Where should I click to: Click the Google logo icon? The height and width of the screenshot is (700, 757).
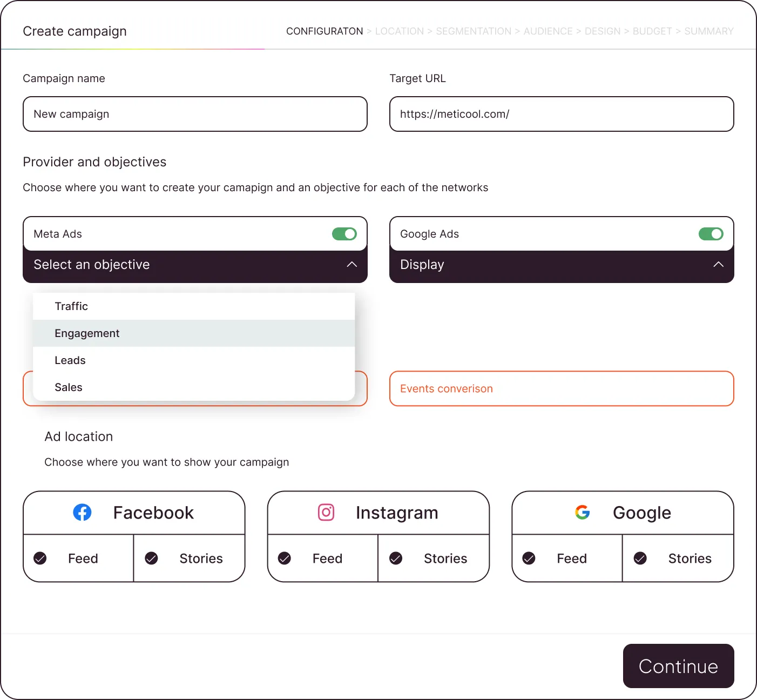(x=582, y=512)
